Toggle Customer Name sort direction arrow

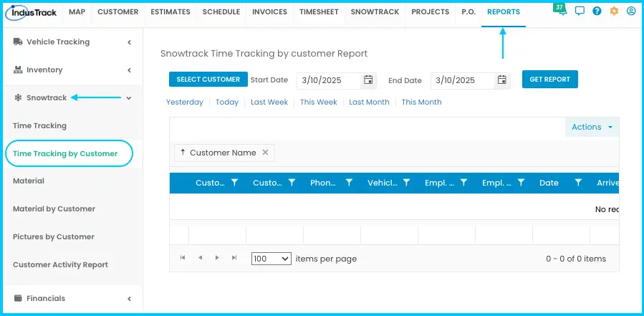coord(183,153)
